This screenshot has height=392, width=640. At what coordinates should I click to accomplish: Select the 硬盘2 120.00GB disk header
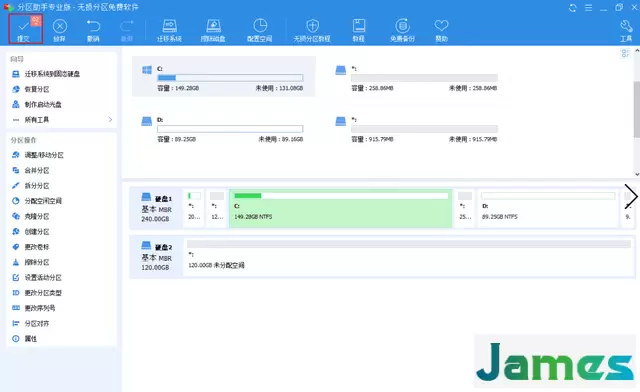(x=157, y=257)
